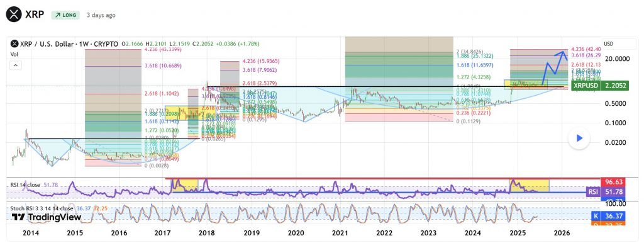Viewport: 644px width, 248px height.
Task: Click the 3.618 (7.9062) Fibonacci label
Action: pyautogui.click(x=260, y=70)
